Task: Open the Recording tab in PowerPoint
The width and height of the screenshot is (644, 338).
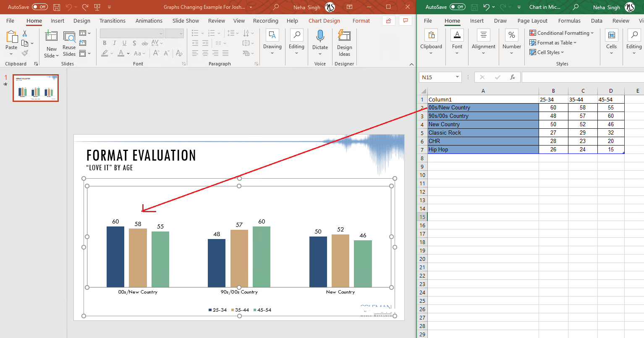Action: 265,21
